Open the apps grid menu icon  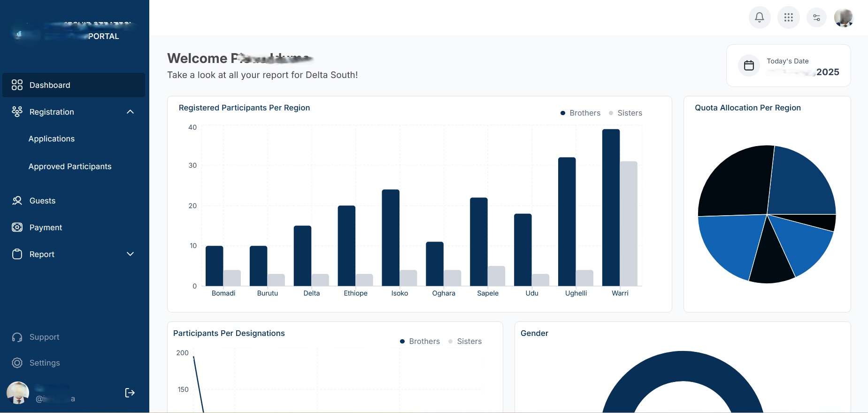[x=788, y=17]
